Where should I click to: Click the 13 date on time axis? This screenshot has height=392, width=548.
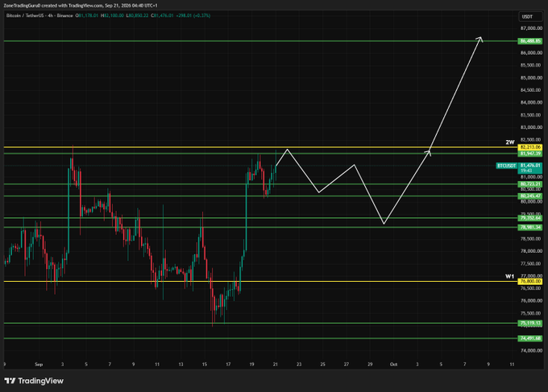(181, 365)
